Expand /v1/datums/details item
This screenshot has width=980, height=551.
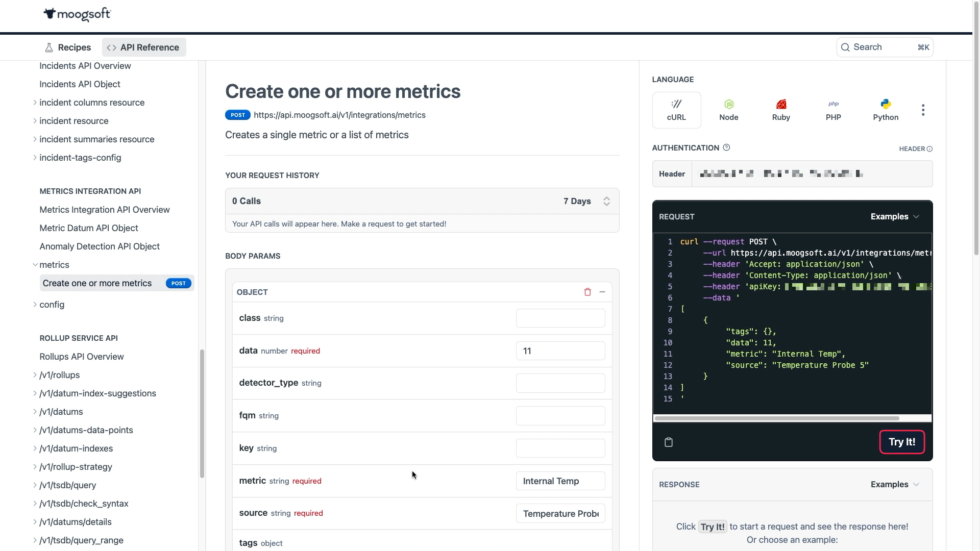pos(35,522)
